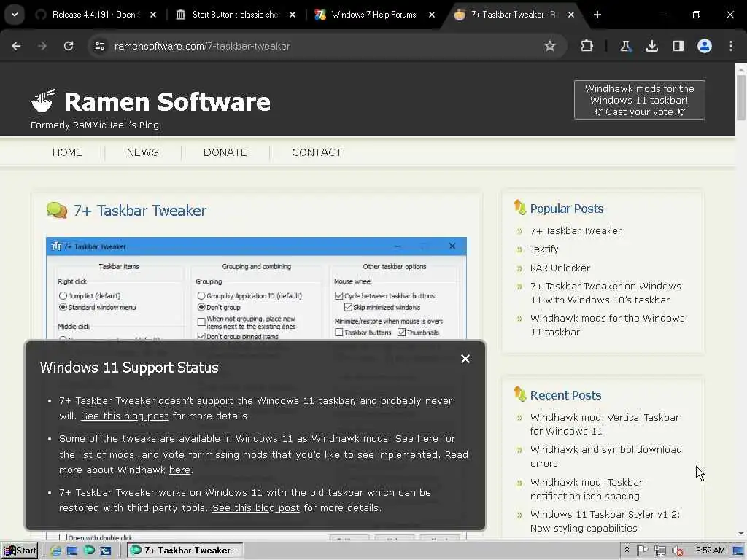Follow first 'See this blog post' link
This screenshot has width=747, height=560.
[124, 416]
